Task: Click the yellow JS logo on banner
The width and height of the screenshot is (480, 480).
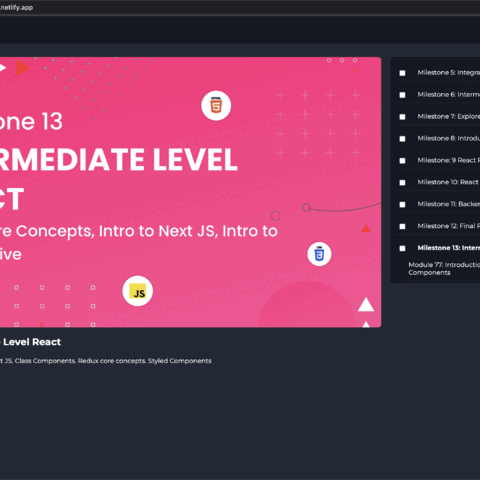Action: (x=138, y=291)
